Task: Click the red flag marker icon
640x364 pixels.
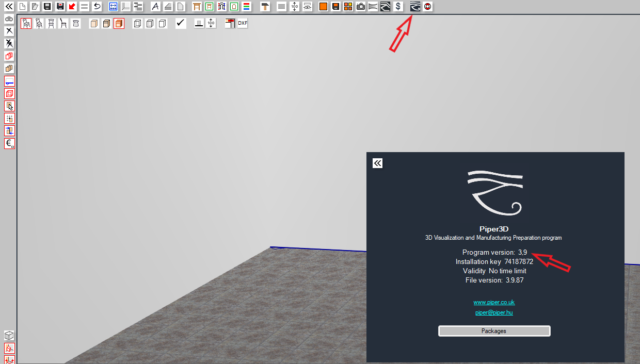Action: click(x=230, y=23)
